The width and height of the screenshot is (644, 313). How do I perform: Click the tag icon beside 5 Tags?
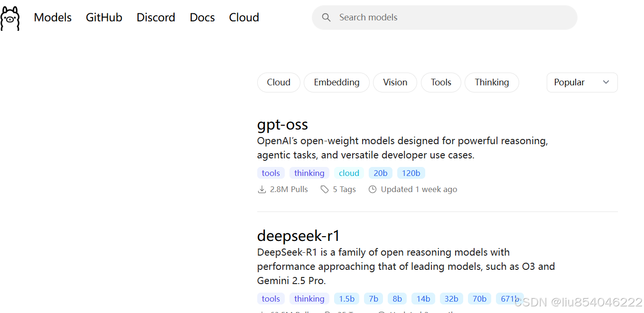click(325, 190)
